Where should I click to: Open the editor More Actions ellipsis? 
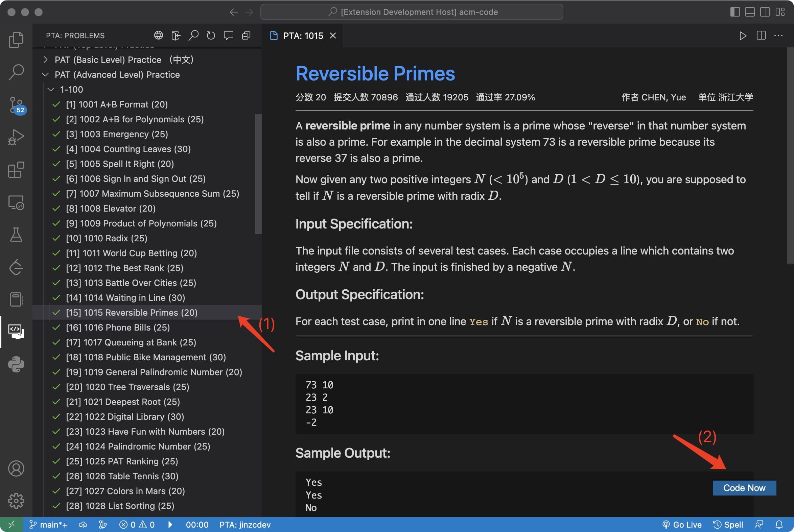pos(778,35)
